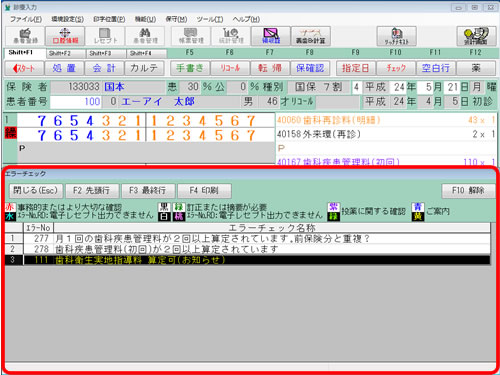Viewport: 500px width, 375px height.
Task: Open the 帳票管理 toolbar icon
Action: click(x=191, y=36)
